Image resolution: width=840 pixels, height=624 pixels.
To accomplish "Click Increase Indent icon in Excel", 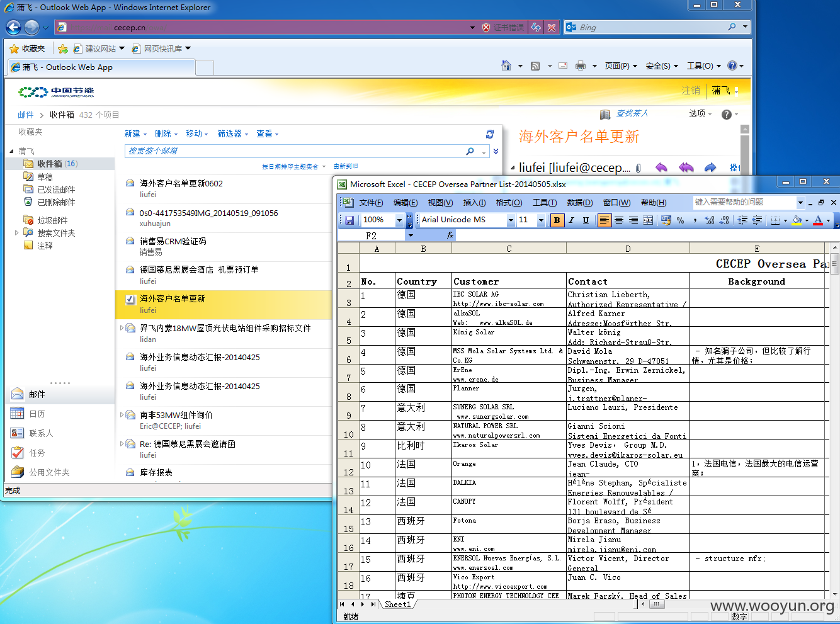I will coord(757,220).
